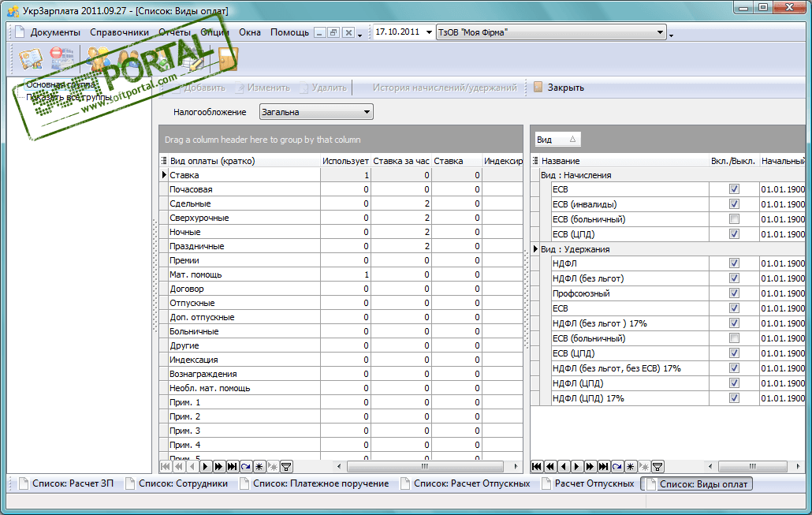Click the Изменить button
This screenshot has height=515, width=812.
(263, 88)
